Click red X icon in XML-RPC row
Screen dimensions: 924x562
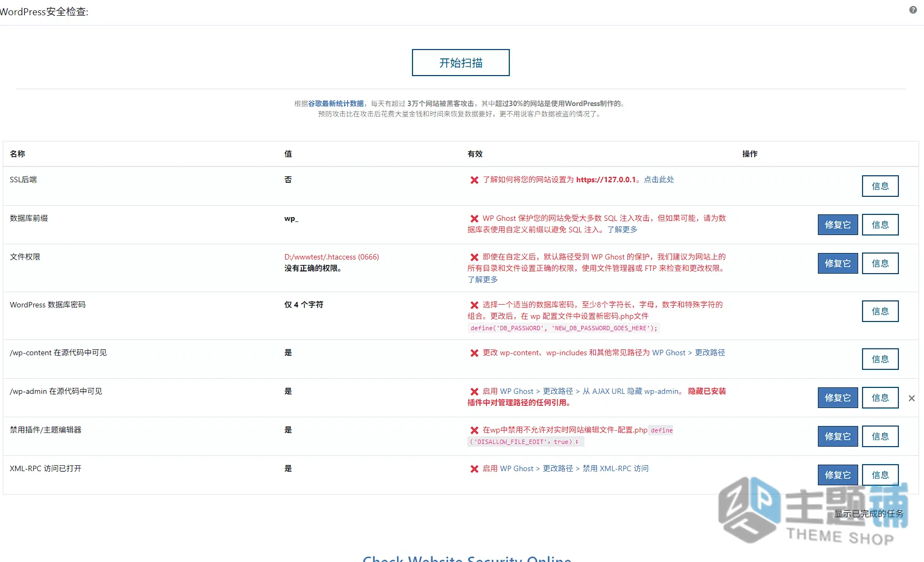[x=475, y=469]
